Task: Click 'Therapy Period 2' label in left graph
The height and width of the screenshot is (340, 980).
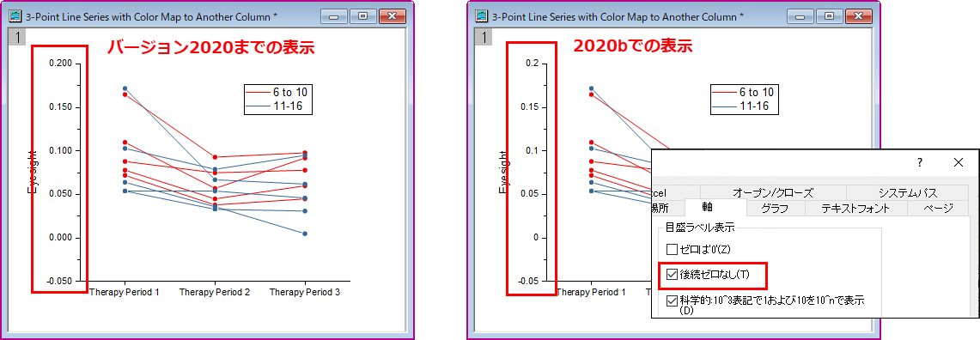Action: (215, 292)
